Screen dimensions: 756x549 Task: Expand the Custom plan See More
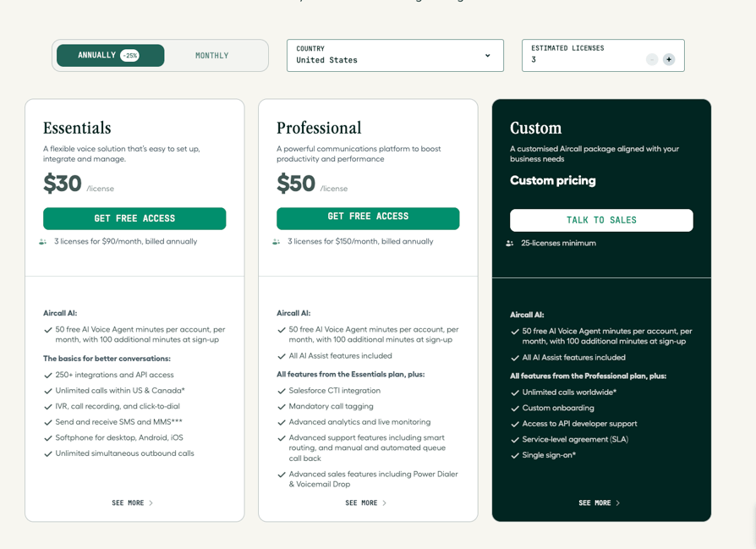(x=600, y=502)
